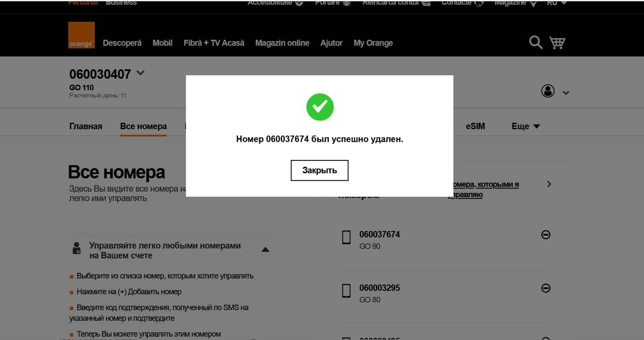Select the Все номера tab
This screenshot has height=340, width=644.
(143, 126)
